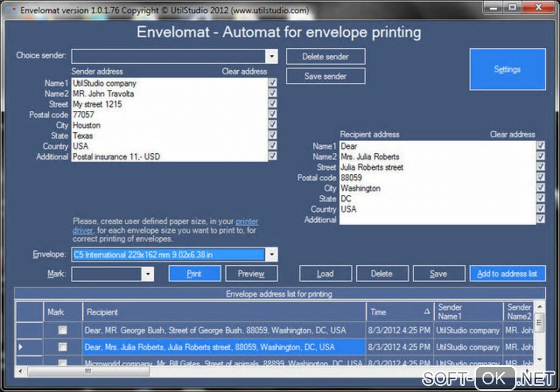Click empty recipient Additional field
The height and width of the screenshot is (392, 560).
(438, 220)
